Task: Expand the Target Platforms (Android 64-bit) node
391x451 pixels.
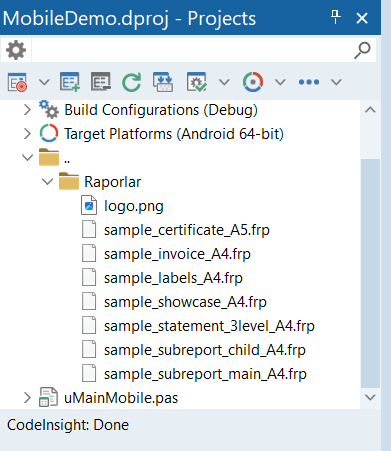Action: click(27, 134)
